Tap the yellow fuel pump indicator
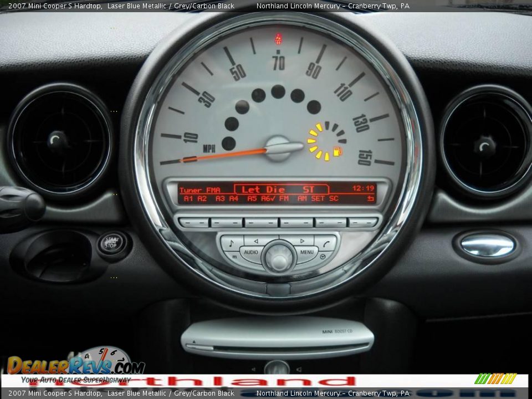Image resolution: width=532 pixels, height=399 pixels. 337,151
